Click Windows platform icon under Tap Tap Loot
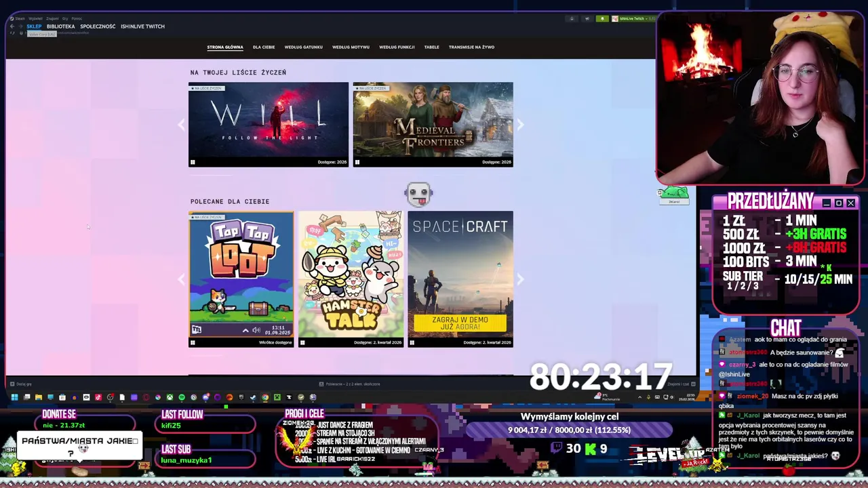This screenshot has width=868, height=488. 193,342
